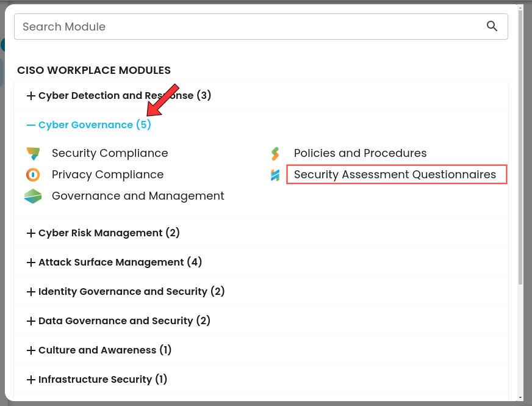This screenshot has width=532, height=406.
Task: Expand Attack Surface Management group
Action: click(x=114, y=262)
